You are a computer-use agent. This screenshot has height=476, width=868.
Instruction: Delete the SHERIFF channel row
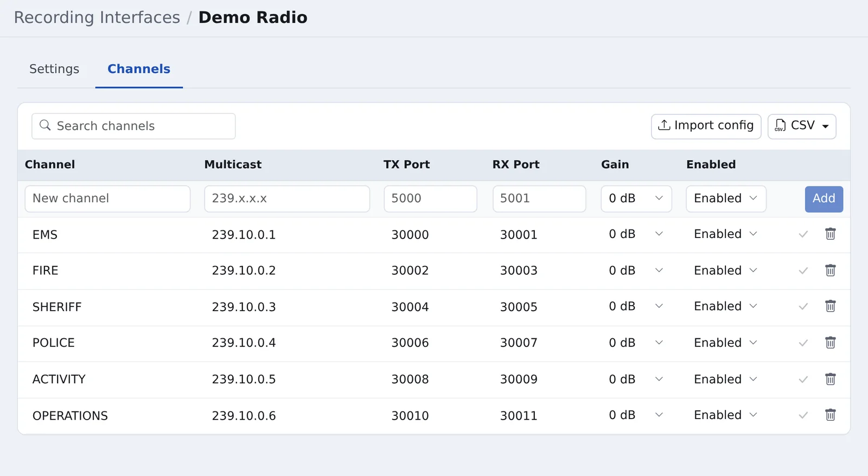830,306
